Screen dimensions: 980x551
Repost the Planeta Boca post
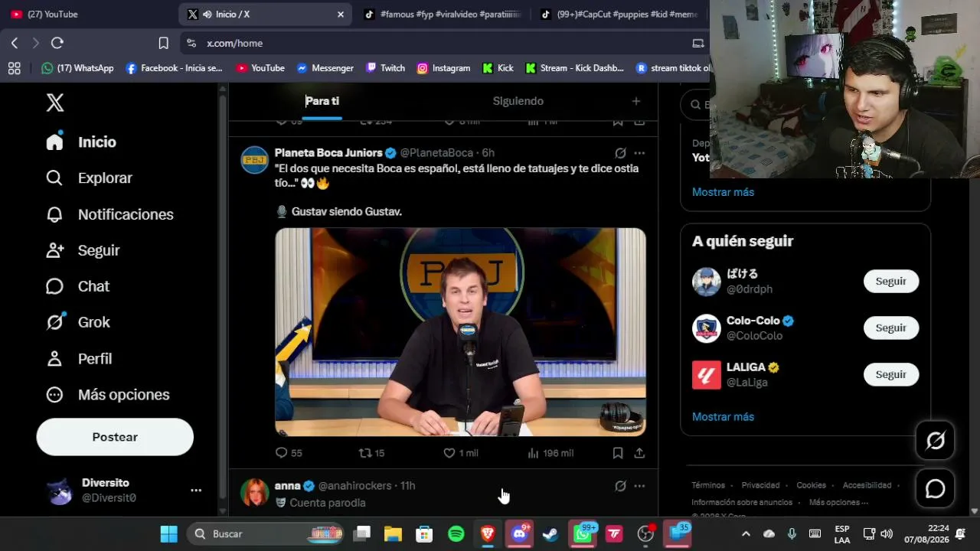click(x=372, y=453)
